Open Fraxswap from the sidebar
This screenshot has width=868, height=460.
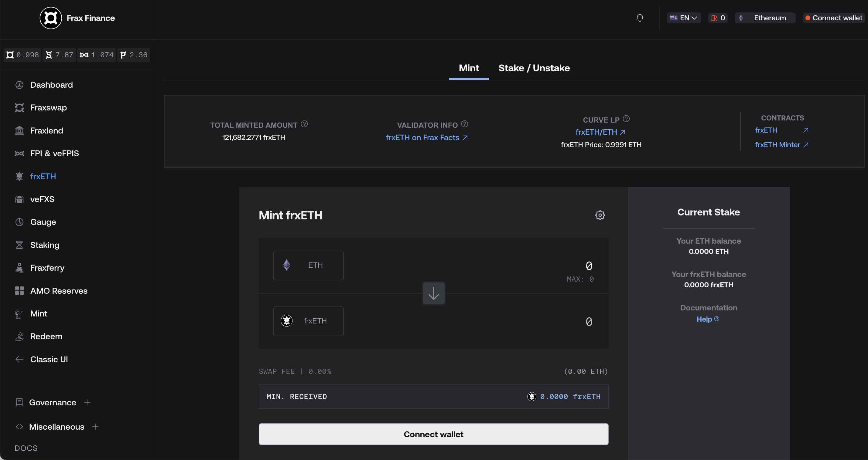(x=49, y=108)
